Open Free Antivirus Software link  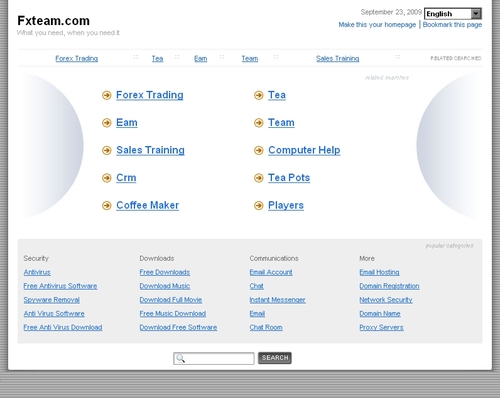[60, 286]
